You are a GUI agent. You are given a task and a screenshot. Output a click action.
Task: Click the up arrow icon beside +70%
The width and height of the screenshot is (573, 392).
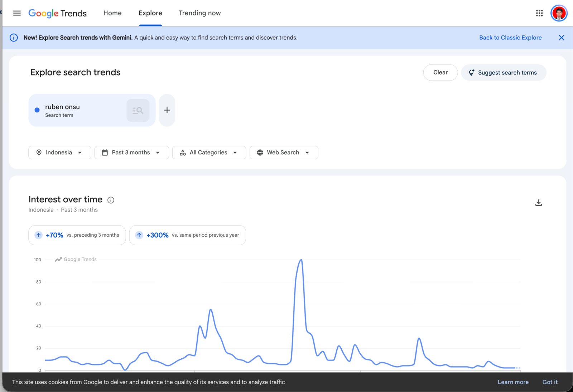39,235
